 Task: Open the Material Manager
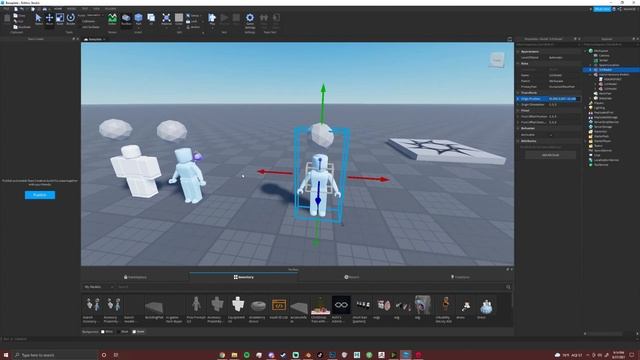(166, 19)
